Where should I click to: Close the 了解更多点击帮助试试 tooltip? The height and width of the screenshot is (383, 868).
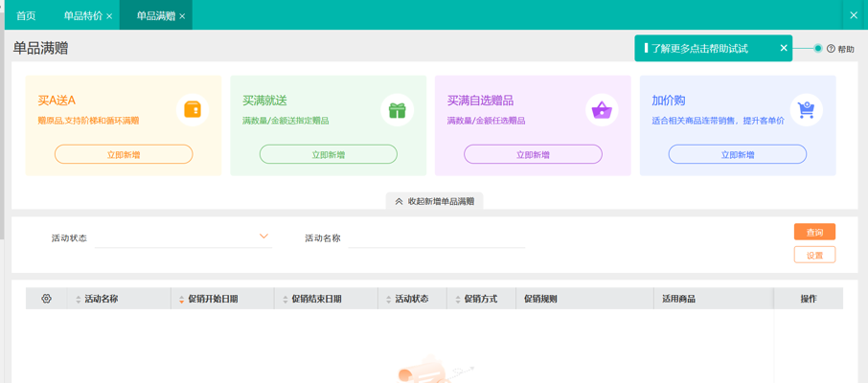pos(784,48)
